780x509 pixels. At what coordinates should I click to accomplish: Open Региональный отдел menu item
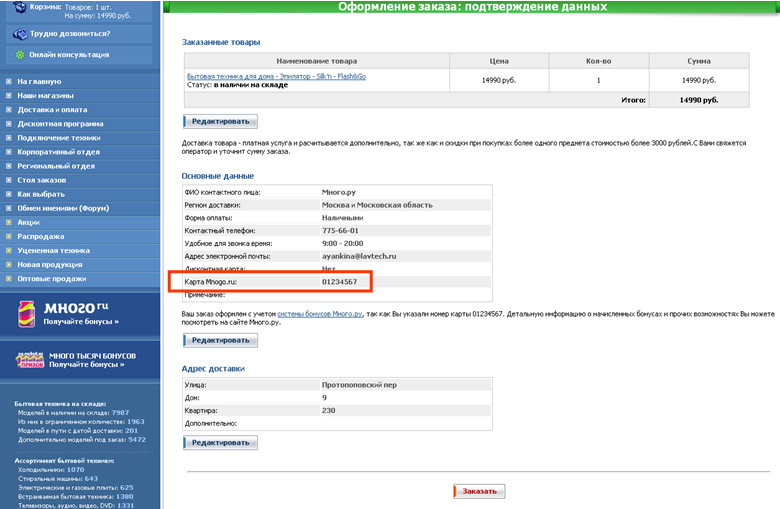click(56, 166)
